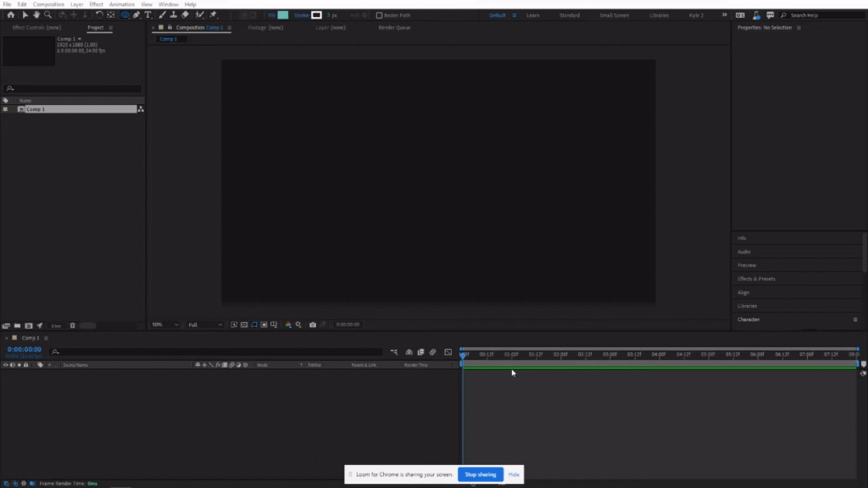Screen dimensions: 868x488
Task: Toggle the transparency grid button in viewer
Action: point(244,324)
